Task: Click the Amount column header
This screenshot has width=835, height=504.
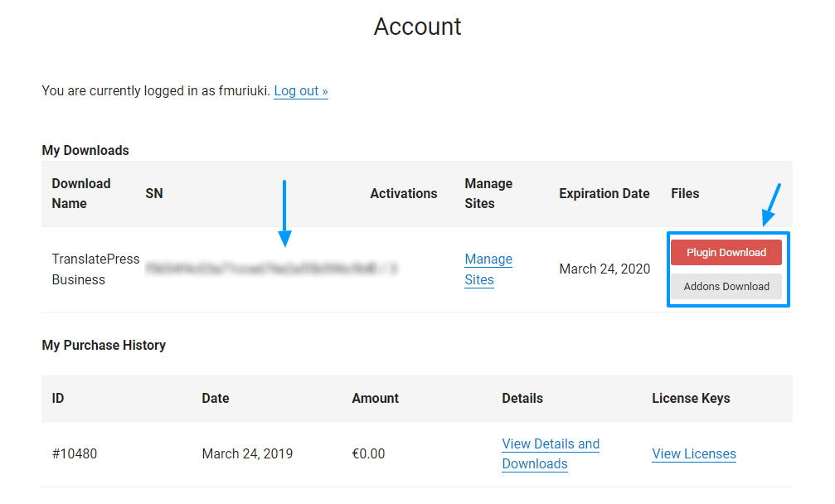Action: click(375, 399)
